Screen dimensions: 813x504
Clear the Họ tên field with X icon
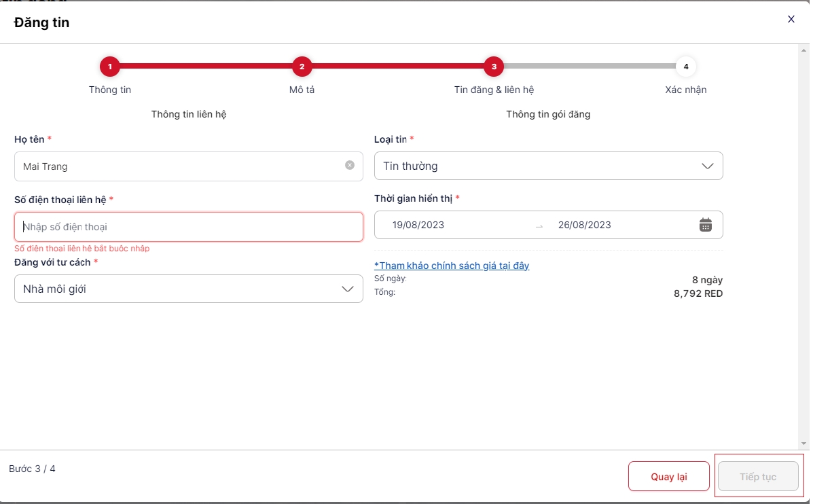tap(349, 165)
